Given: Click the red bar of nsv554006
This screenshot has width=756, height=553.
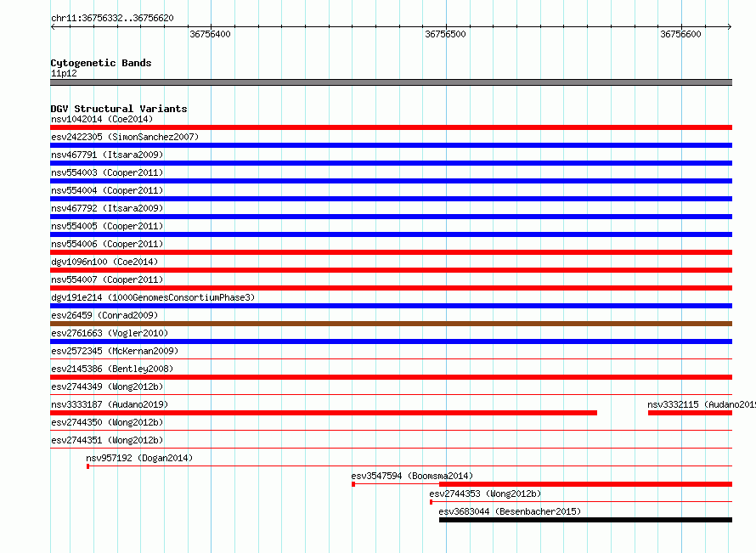Looking at the screenshot, I should (391, 252).
